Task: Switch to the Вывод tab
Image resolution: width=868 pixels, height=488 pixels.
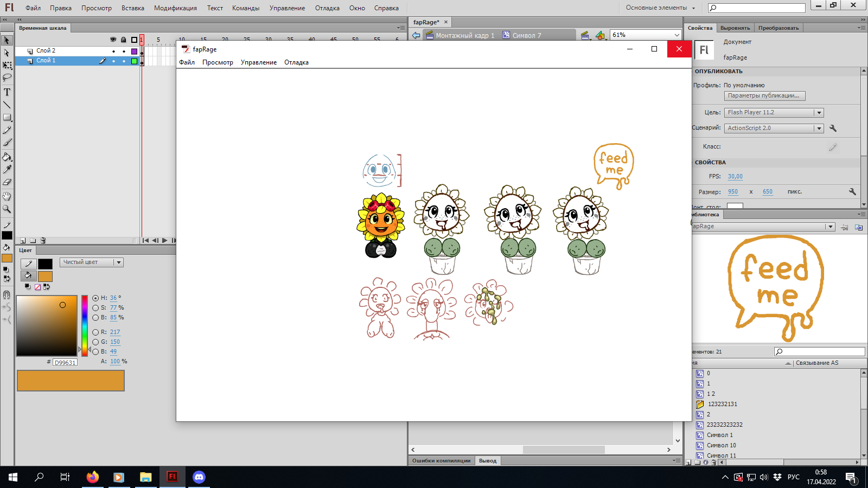Action: click(488, 461)
